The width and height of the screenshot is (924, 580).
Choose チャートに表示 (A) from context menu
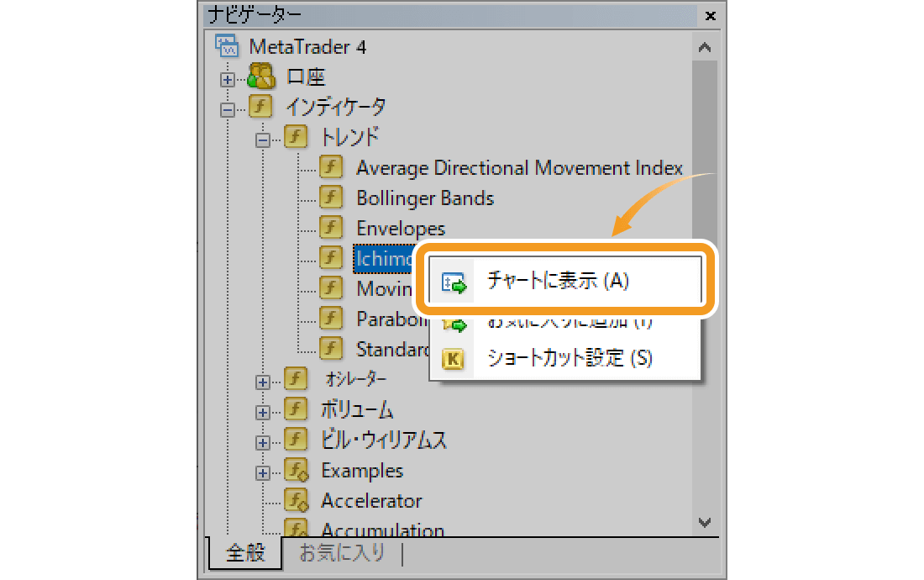click(565, 281)
